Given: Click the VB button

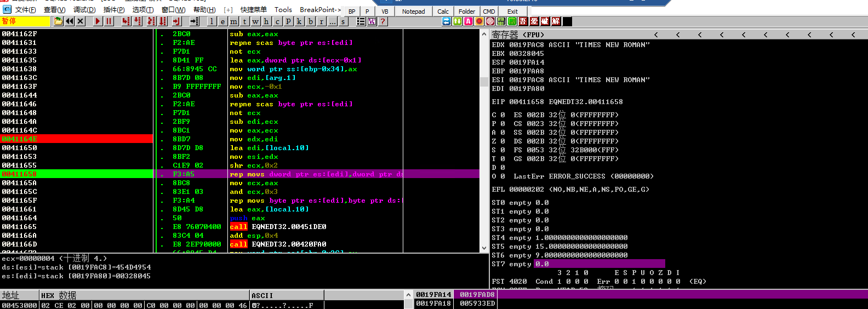Looking at the screenshot, I should 385,12.
